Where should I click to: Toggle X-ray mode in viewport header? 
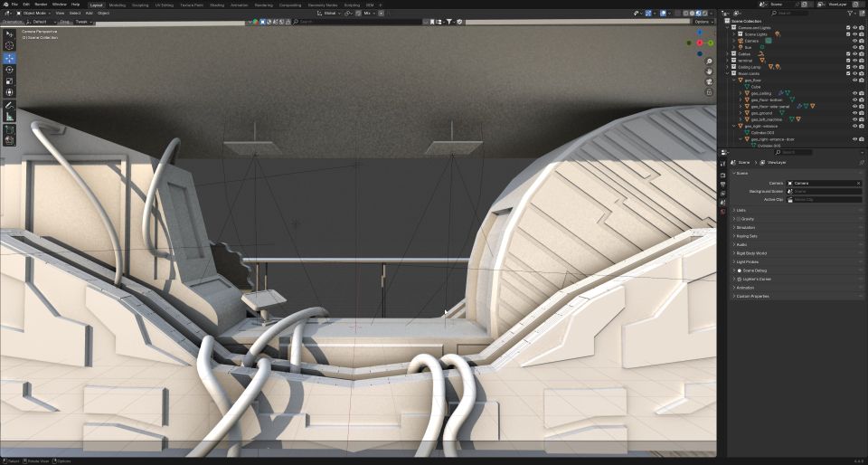tap(676, 13)
